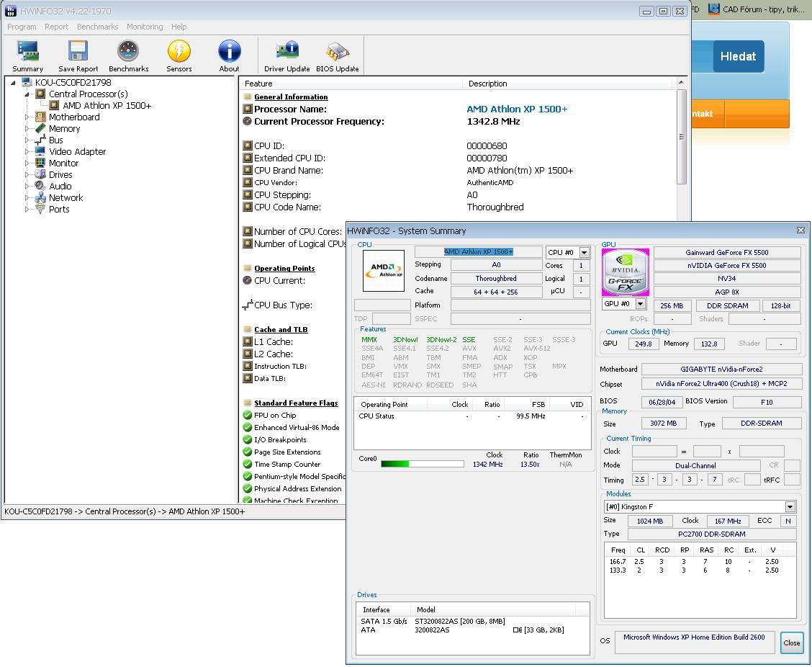Screen dimensions: 812x667
Task: Open the GPU #0 dropdown
Action: [x=641, y=304]
